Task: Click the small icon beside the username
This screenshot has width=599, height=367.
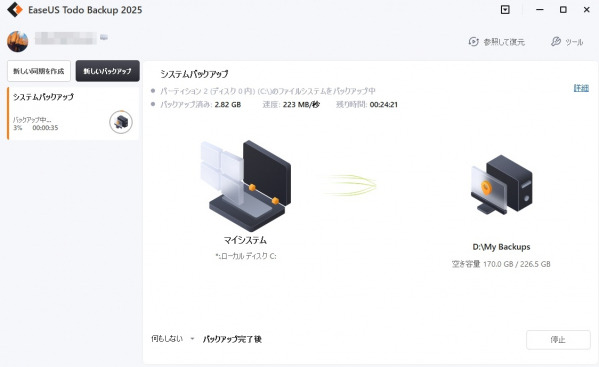Action: point(104,37)
